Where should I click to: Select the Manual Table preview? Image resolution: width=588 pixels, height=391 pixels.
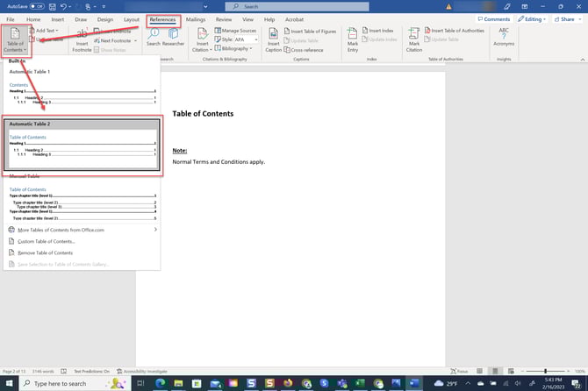coord(82,197)
